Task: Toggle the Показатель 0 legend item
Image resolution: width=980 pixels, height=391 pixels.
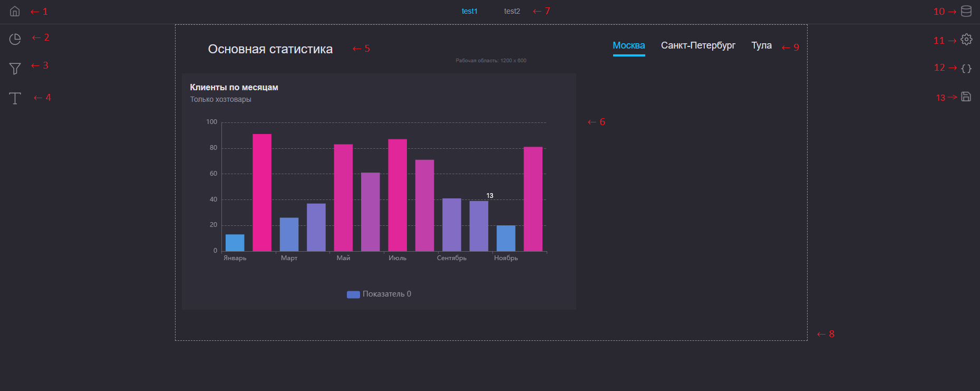Action: pyautogui.click(x=386, y=294)
